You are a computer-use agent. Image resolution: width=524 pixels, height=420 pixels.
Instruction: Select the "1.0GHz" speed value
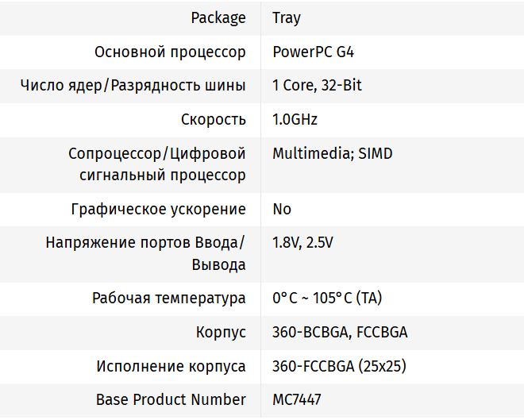click(295, 120)
